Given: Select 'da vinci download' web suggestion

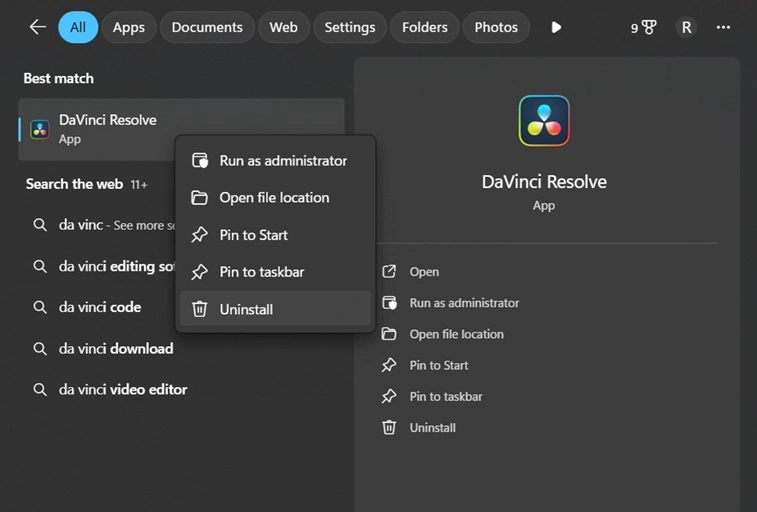Looking at the screenshot, I should 116,348.
